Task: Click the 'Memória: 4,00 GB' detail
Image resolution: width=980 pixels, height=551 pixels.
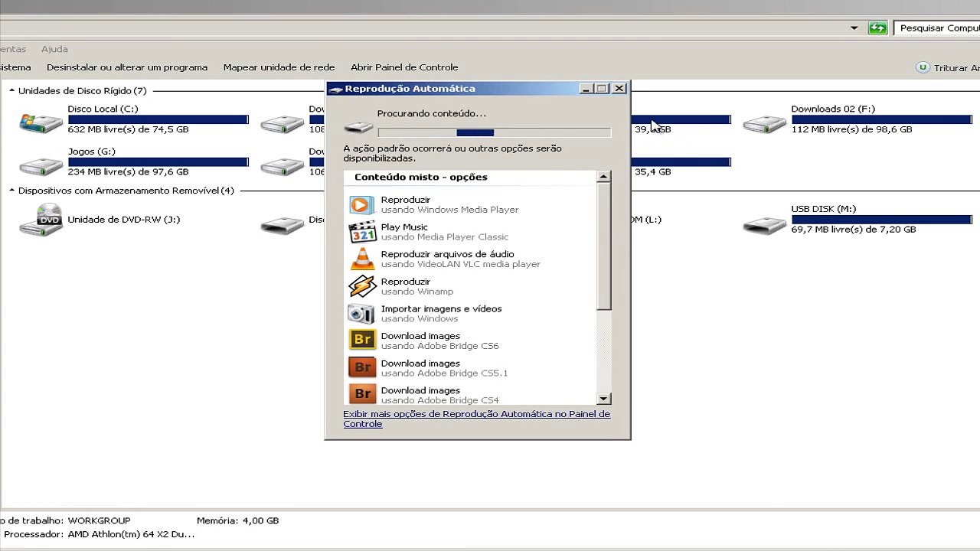Action: (x=237, y=520)
